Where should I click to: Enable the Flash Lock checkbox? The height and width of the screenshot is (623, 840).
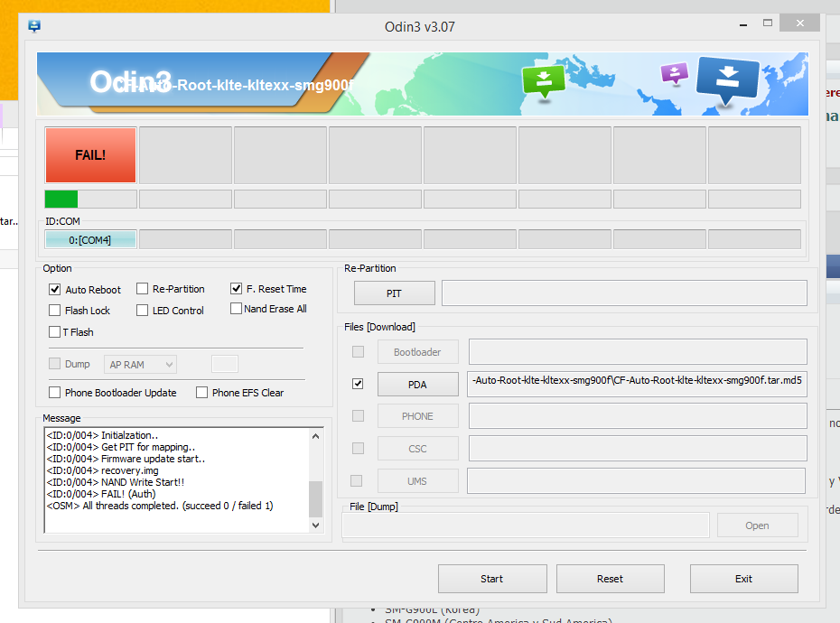point(54,311)
